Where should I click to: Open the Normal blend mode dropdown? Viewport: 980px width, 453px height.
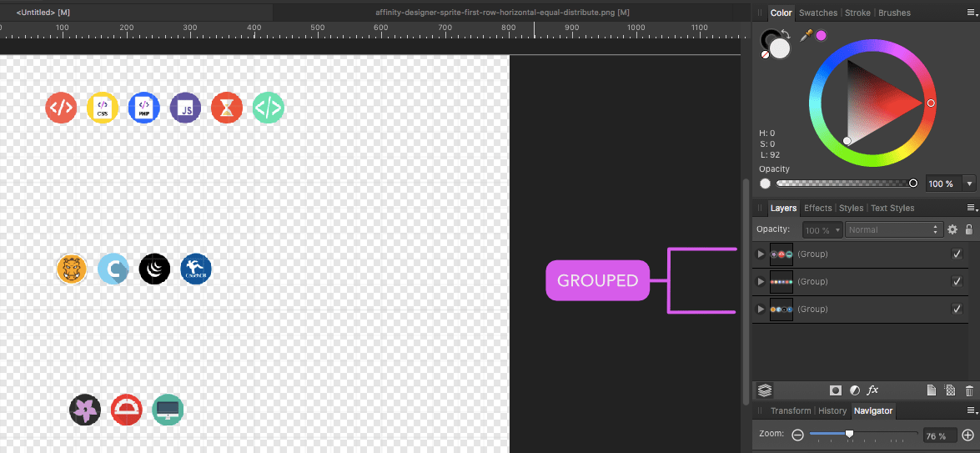893,229
